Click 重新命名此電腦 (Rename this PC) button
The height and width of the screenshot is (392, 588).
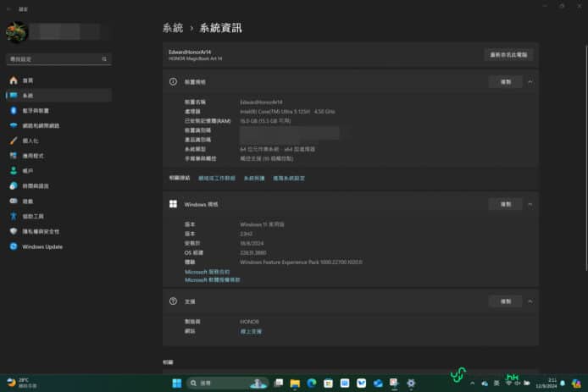coord(508,54)
